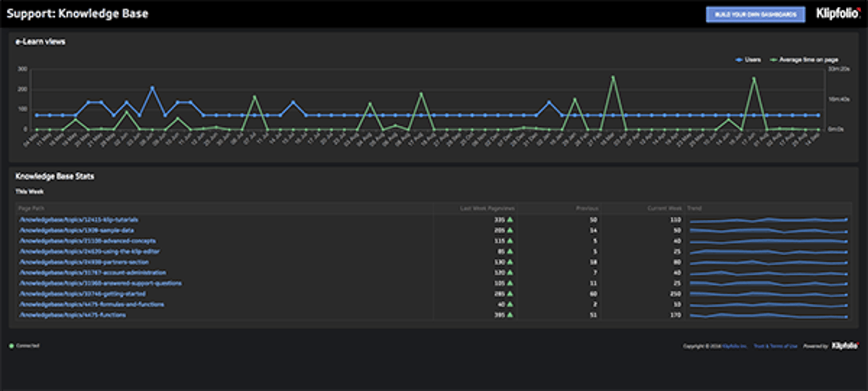
Task: Click the green up-arrow beside 395 pageviews
Action: (x=510, y=315)
